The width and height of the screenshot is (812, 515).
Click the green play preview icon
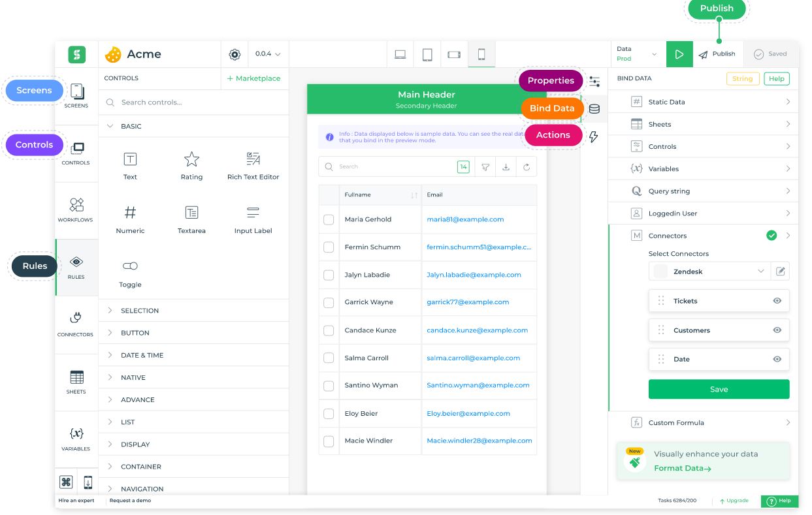point(679,54)
